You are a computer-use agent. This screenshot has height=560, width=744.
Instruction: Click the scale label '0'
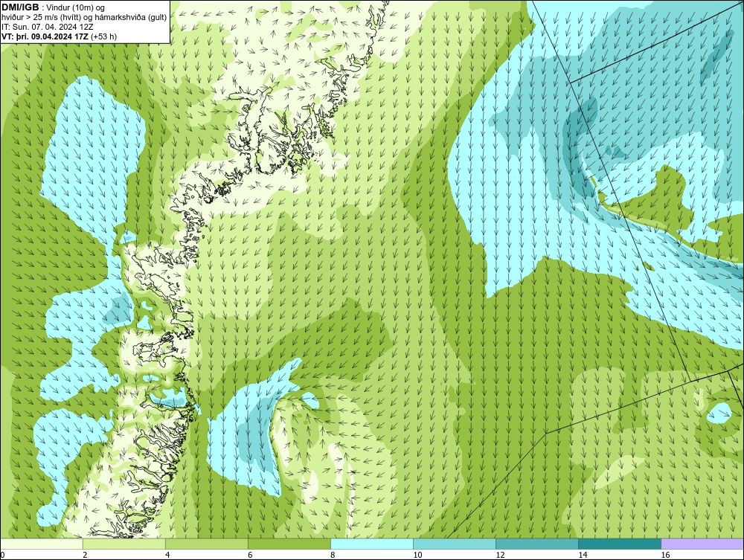pos(2,555)
